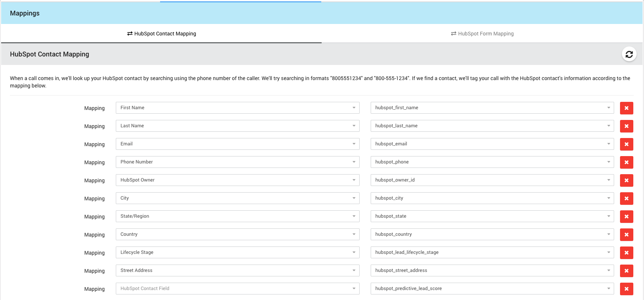Image resolution: width=644 pixels, height=300 pixels.
Task: Open the First Name field dropdown
Action: click(237, 108)
